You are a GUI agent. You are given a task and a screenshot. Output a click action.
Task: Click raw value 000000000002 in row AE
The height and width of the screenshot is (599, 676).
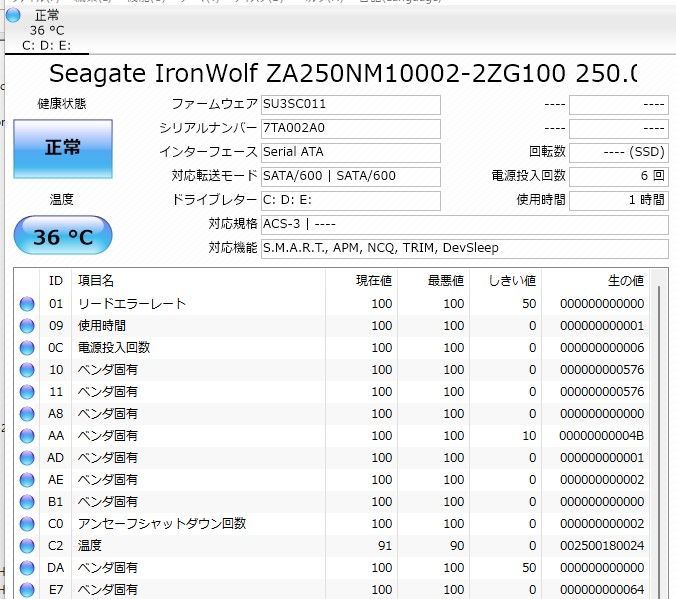[602, 480]
